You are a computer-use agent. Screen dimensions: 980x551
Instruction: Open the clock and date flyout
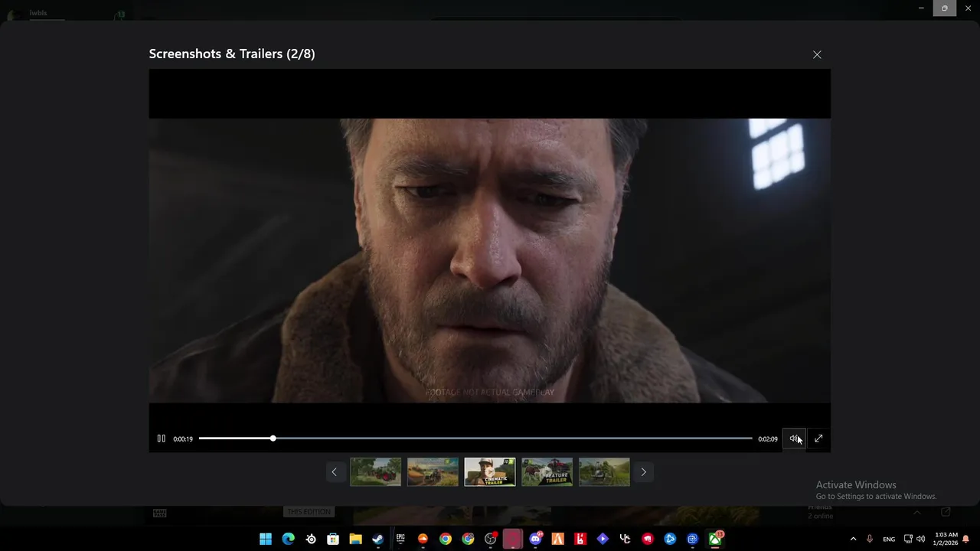tap(946, 539)
